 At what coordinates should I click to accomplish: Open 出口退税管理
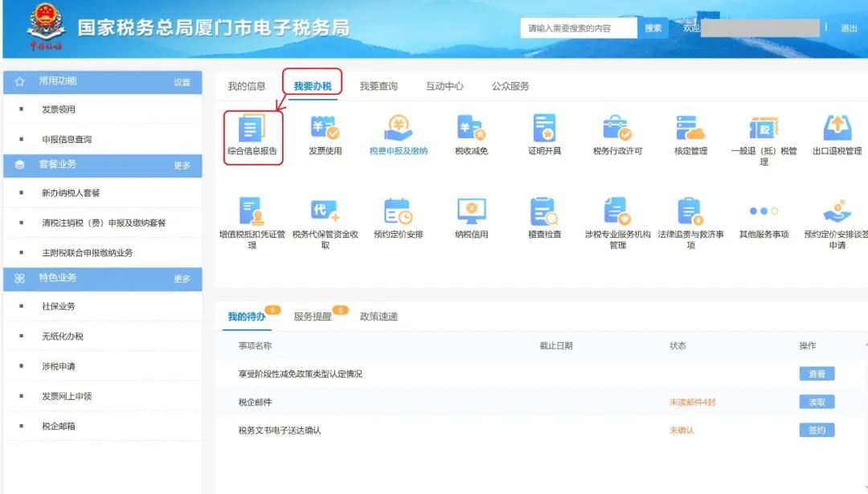tap(837, 130)
